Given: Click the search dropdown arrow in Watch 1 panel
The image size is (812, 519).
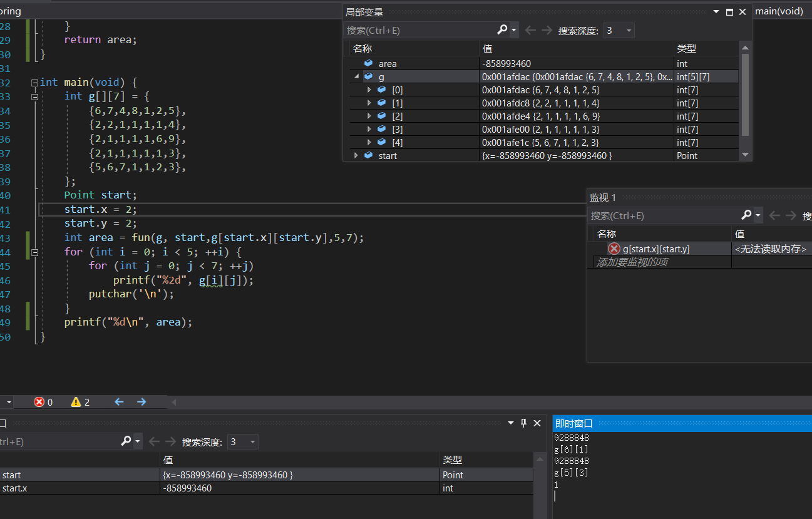Looking at the screenshot, I should pyautogui.click(x=758, y=215).
